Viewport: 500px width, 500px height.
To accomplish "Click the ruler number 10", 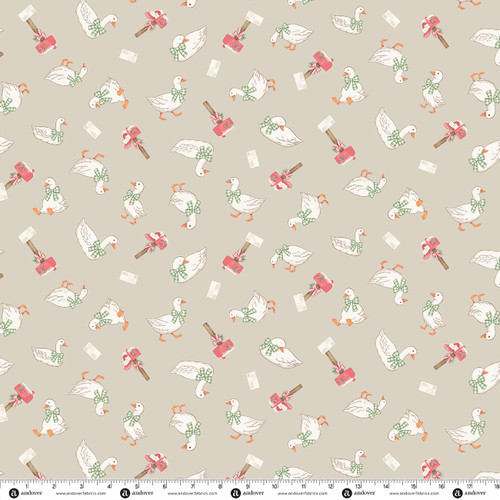I will point(274,487).
